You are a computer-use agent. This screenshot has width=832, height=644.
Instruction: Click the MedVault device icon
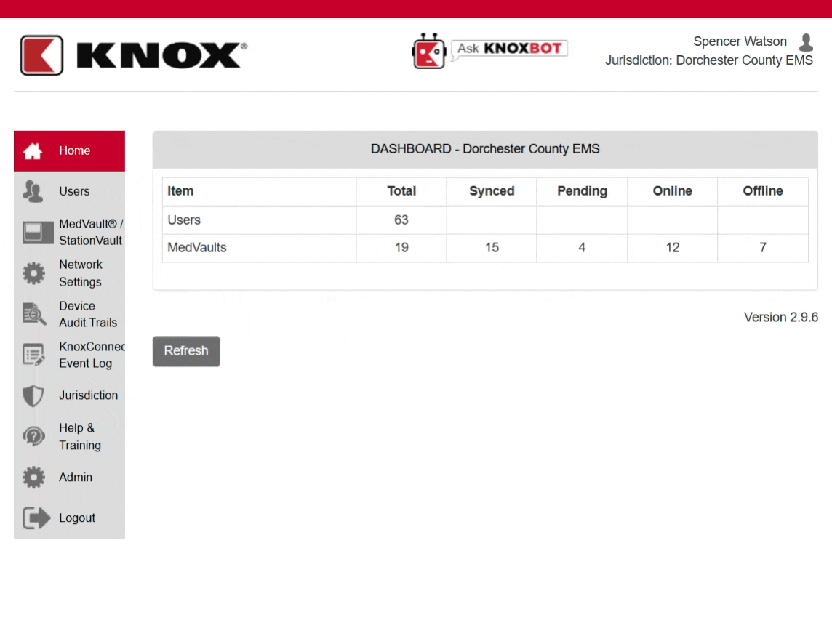coord(38,233)
